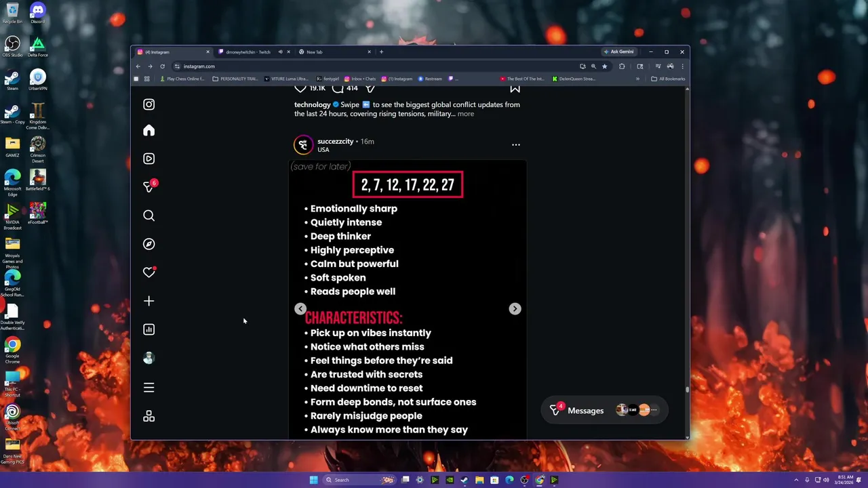This screenshot has width=868, height=488.
Task: Like the technology post with the heart
Action: point(300,88)
